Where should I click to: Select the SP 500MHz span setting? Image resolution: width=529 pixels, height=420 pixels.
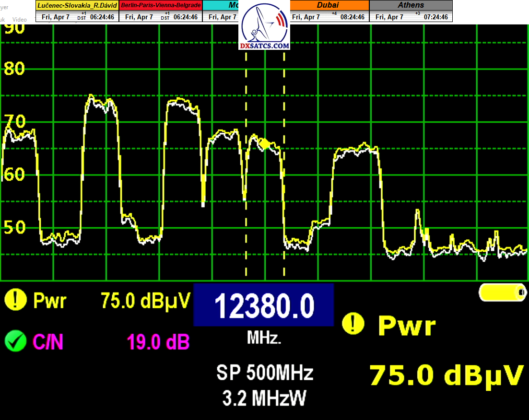264,373
